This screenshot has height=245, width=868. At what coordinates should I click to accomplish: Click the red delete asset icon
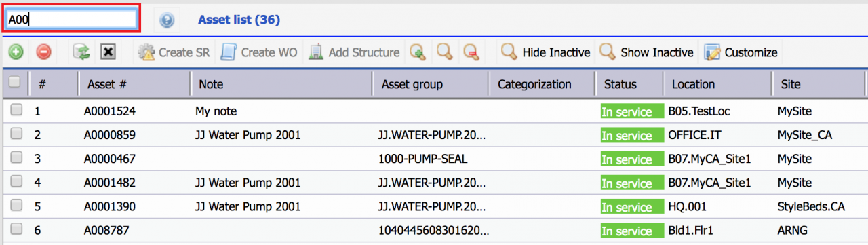click(x=43, y=52)
